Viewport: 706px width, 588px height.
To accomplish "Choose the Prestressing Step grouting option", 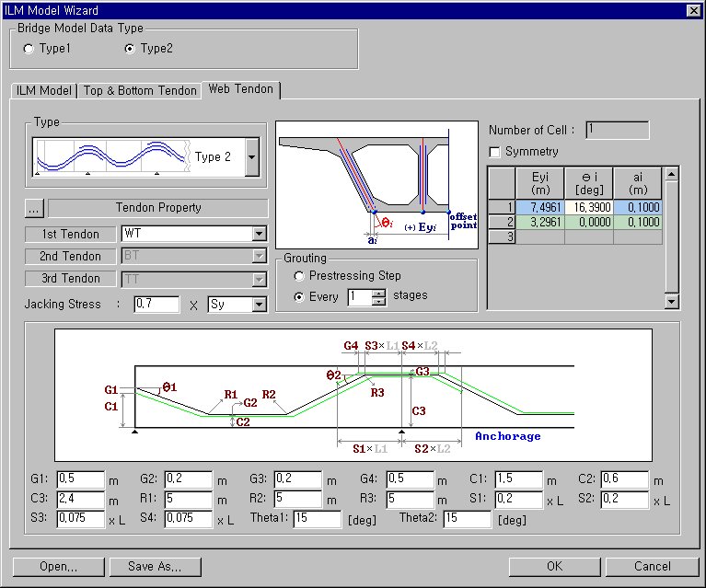I will pyautogui.click(x=299, y=276).
